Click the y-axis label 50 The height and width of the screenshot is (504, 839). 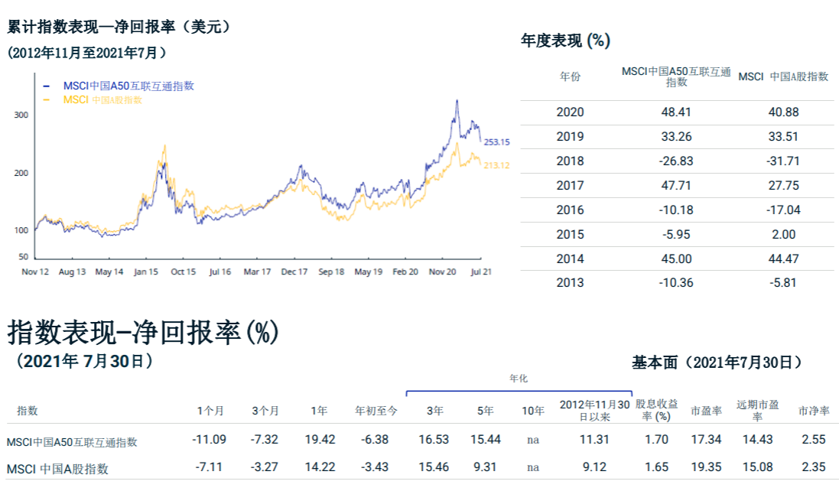coord(23,257)
